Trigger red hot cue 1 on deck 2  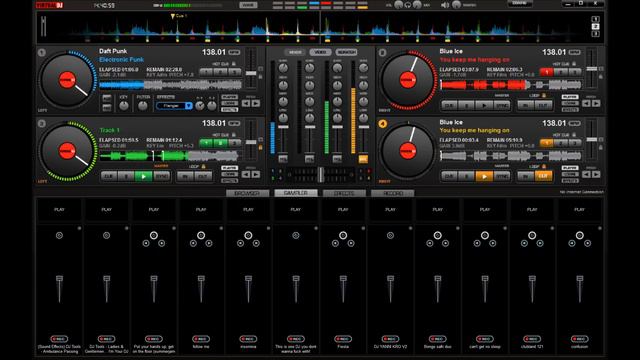[x=547, y=72]
